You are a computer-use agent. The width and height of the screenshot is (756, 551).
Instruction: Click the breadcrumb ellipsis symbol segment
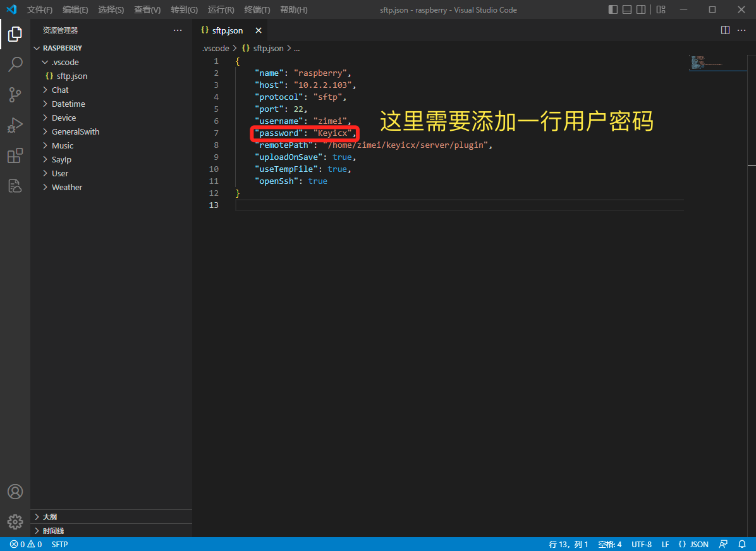coord(296,48)
